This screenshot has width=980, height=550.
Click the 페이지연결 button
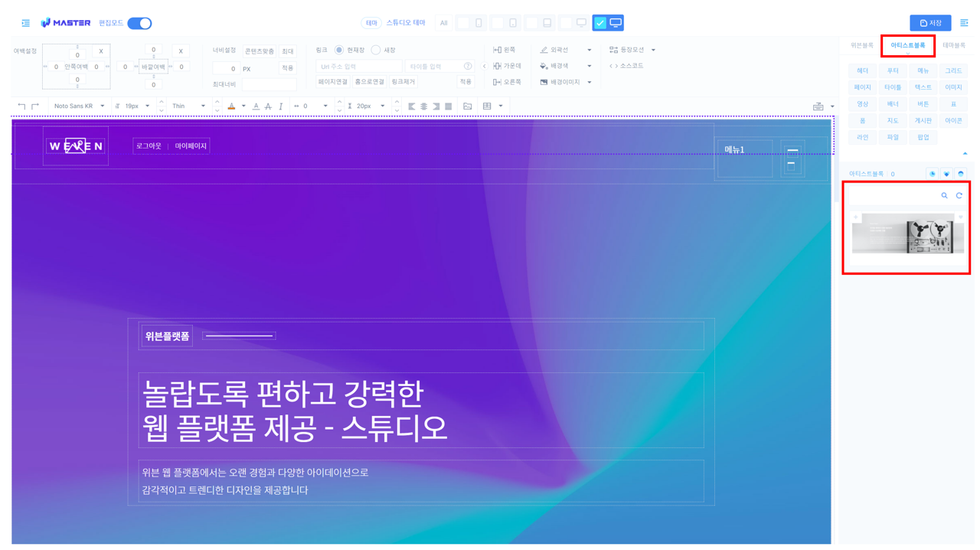click(x=332, y=82)
